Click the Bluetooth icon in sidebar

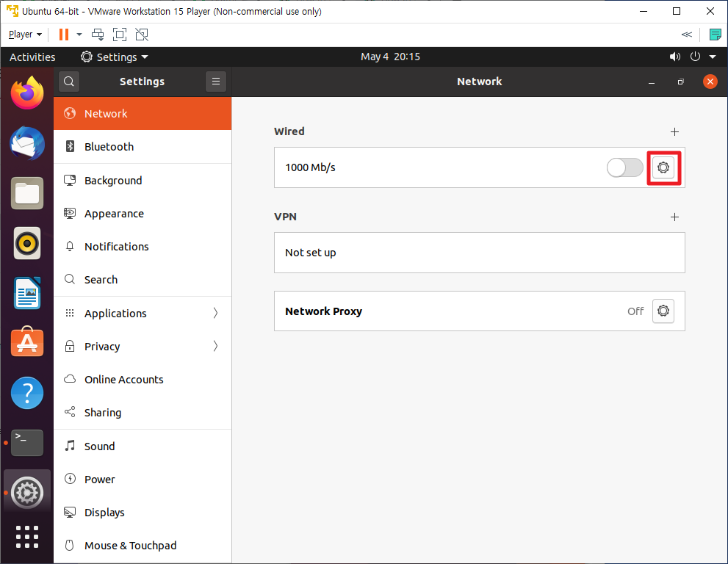click(x=70, y=147)
